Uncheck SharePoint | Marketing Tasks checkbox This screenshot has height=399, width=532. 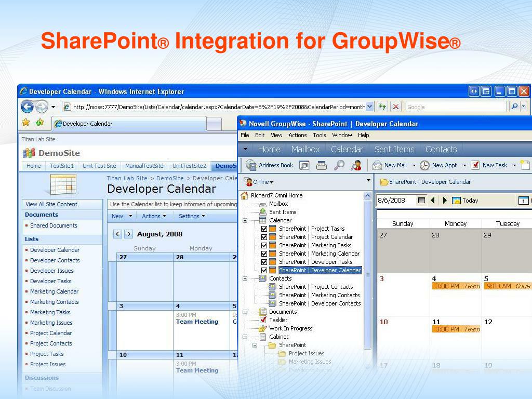264,245
